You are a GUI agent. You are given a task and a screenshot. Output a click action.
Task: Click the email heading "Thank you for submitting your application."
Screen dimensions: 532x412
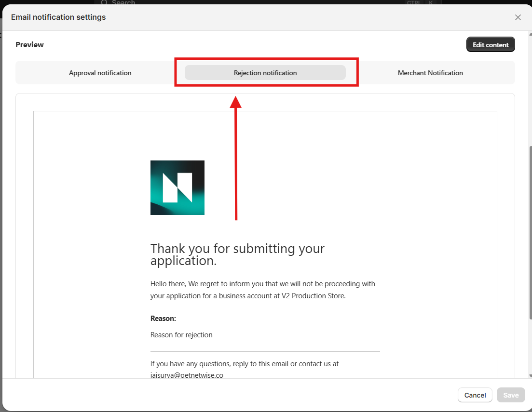(237, 254)
